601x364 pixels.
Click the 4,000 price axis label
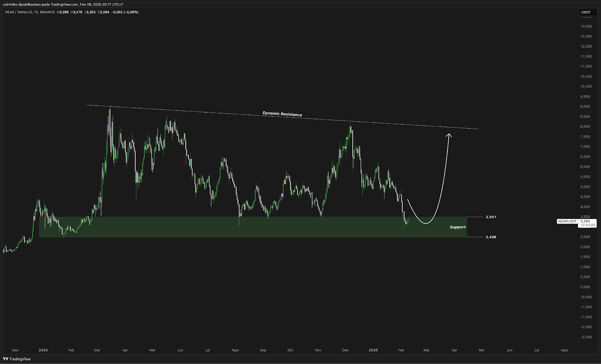coord(585,207)
